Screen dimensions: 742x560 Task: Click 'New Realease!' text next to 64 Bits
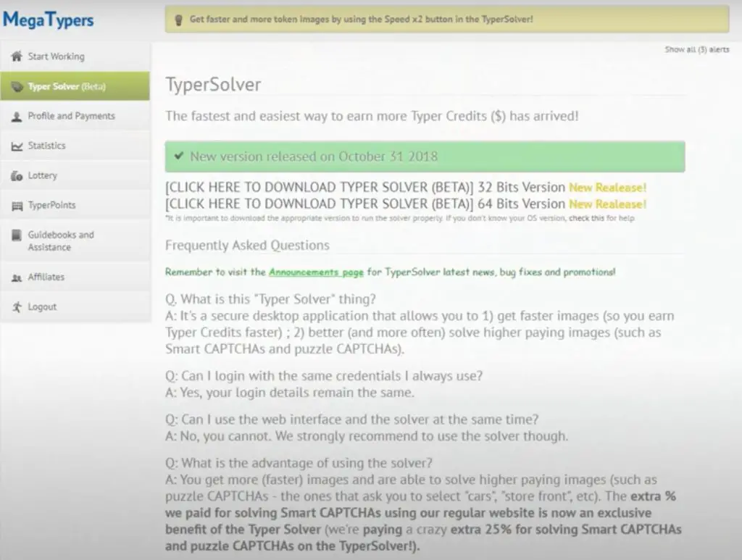click(608, 204)
